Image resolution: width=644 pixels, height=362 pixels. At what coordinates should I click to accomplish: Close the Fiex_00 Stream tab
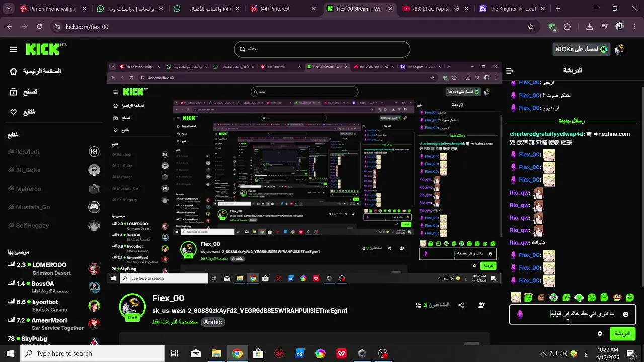click(390, 9)
